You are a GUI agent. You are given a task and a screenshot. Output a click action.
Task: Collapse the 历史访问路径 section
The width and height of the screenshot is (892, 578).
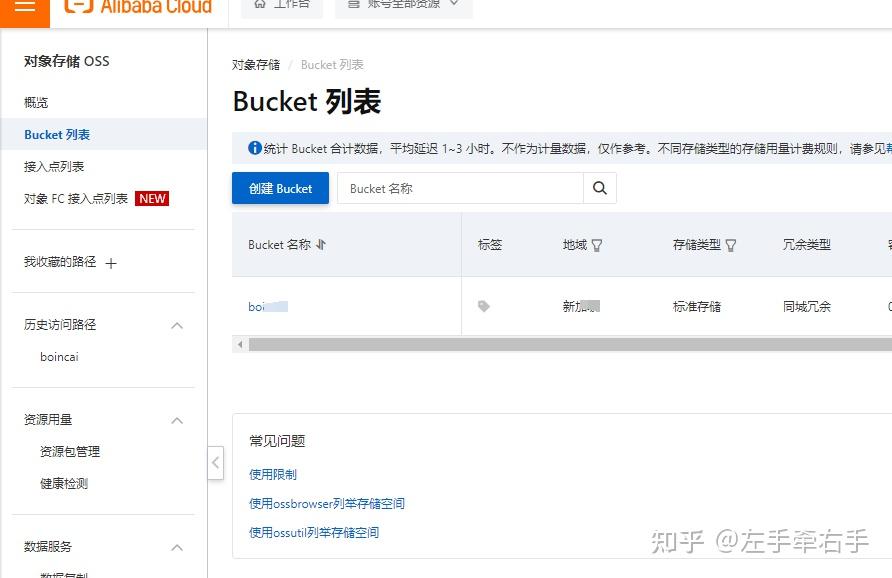click(177, 325)
